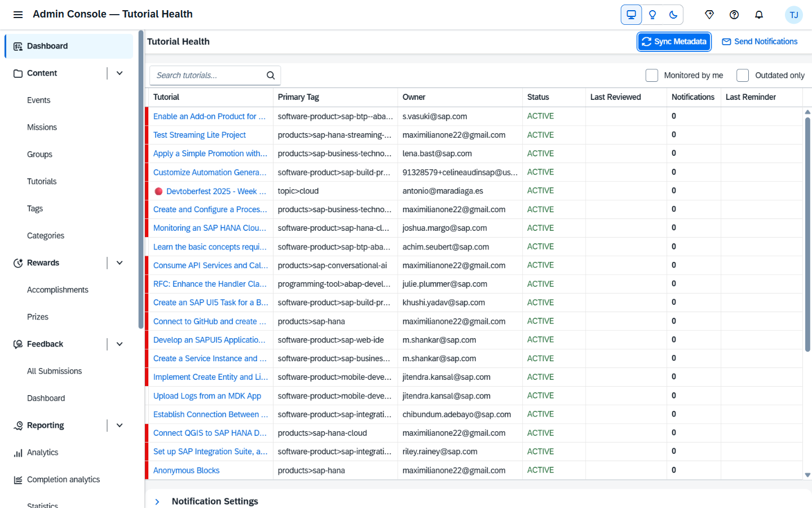The image size is (812, 508).
Task: Click the red dot on Devtoberfest row
Action: (158, 191)
